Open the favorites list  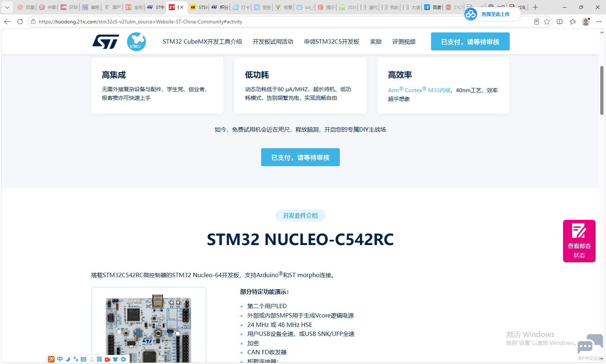tap(573, 22)
